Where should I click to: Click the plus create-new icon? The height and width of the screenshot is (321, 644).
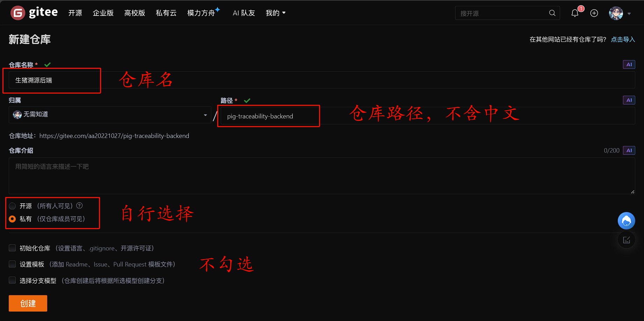[594, 13]
